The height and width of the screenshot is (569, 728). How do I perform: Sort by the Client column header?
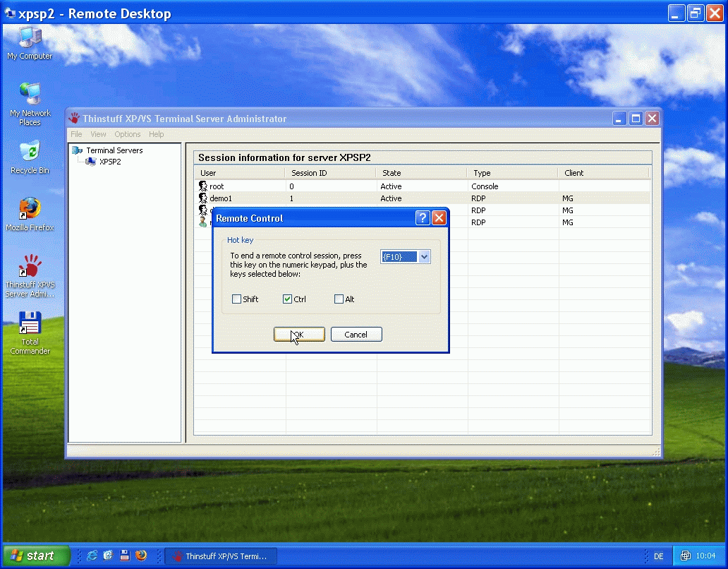(x=602, y=173)
